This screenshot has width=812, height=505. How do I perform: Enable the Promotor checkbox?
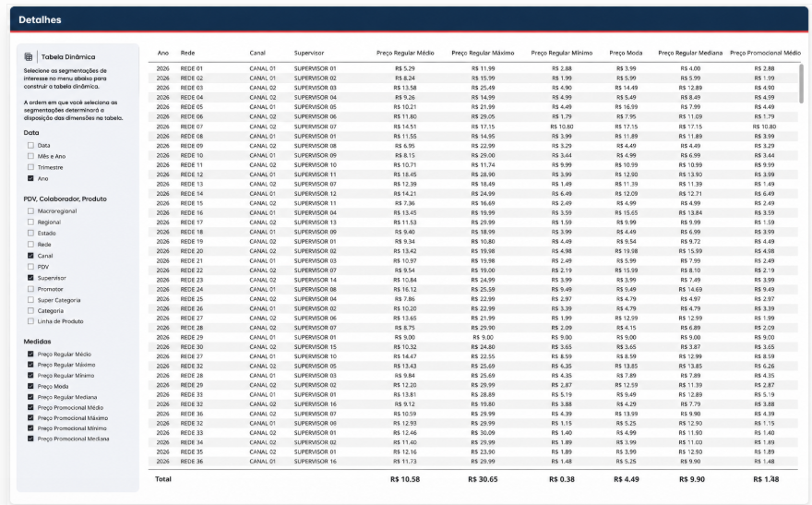pos(30,289)
